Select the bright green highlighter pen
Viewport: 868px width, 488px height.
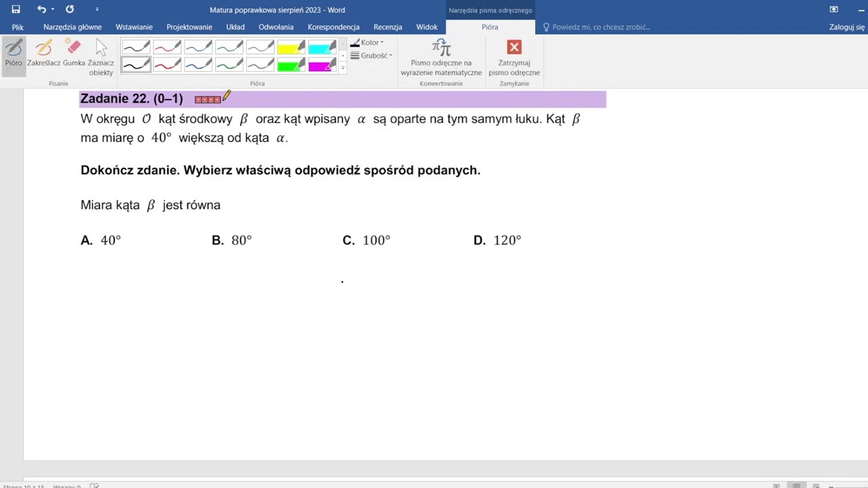292,65
